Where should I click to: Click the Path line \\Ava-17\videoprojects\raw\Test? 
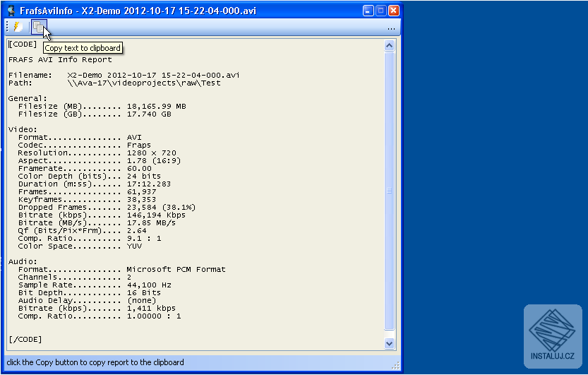114,83
